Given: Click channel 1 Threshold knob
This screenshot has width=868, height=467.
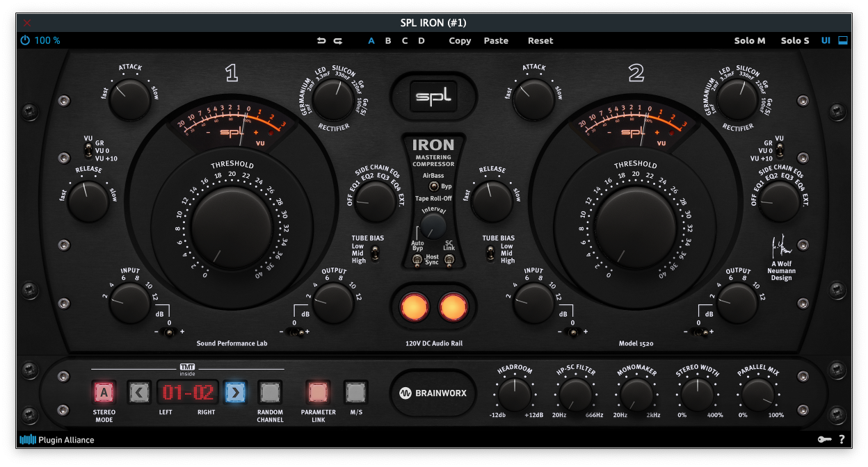Looking at the screenshot, I should (232, 229).
